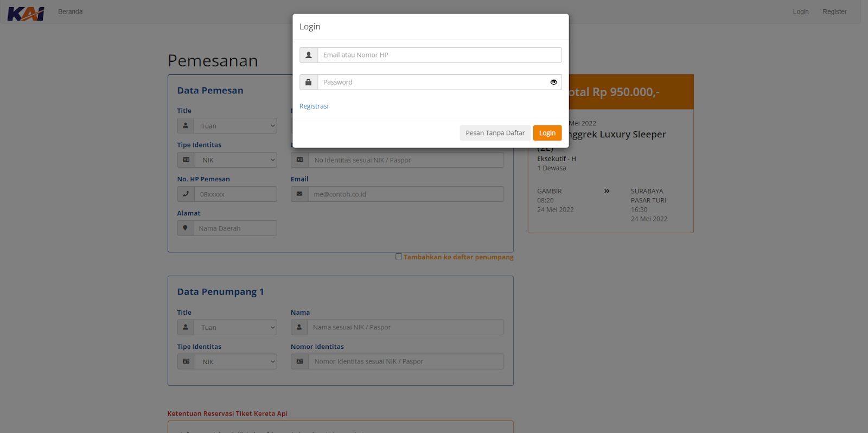Open the Title dropdown in Data Penumpang 1
This screenshot has width=868, height=433.
tap(235, 328)
